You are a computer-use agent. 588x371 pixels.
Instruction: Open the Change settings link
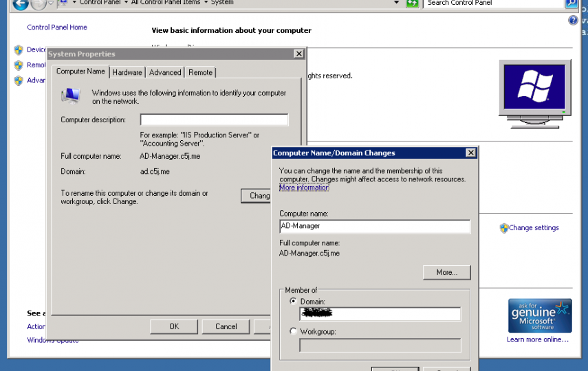pyautogui.click(x=534, y=228)
